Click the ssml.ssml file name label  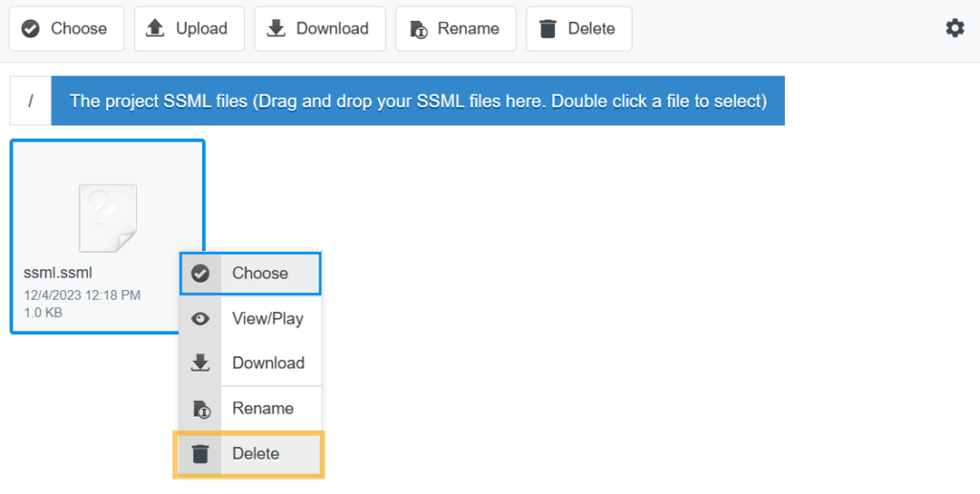point(57,273)
